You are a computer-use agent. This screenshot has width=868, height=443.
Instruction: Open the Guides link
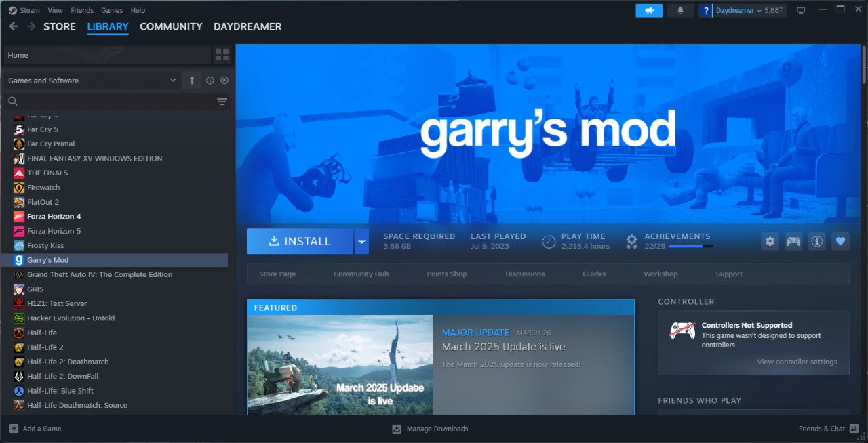[x=594, y=274]
